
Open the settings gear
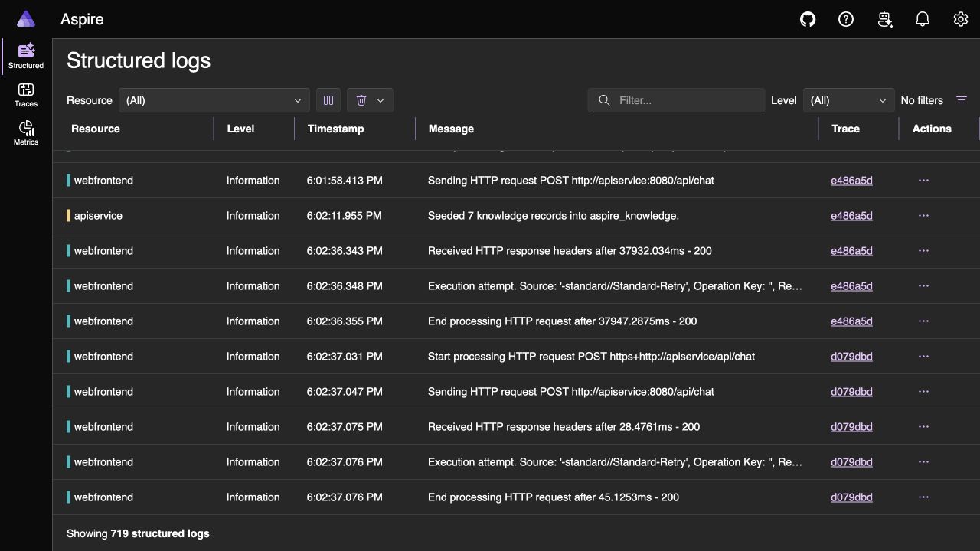coord(961,19)
